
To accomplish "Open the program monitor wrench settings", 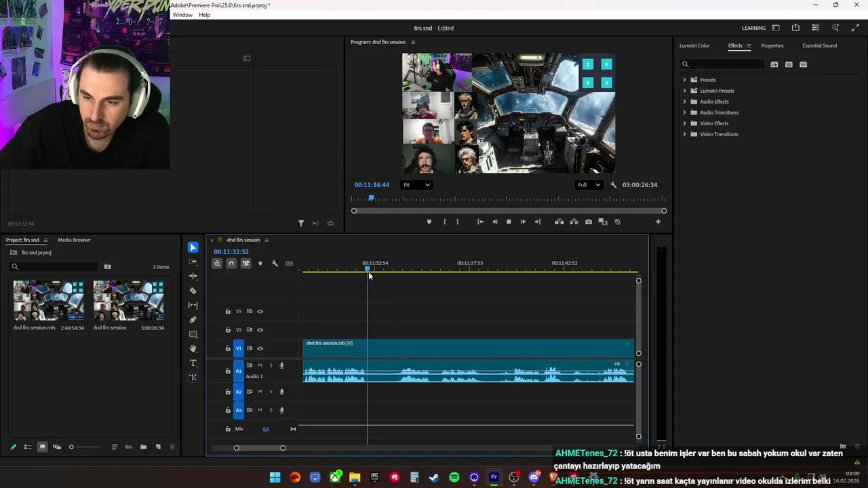I will [x=614, y=185].
